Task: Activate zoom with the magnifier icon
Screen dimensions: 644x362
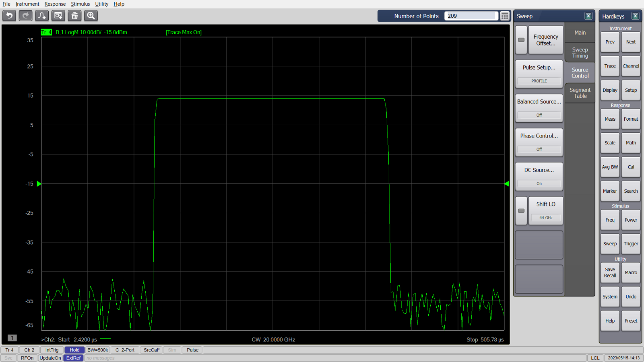Action: pos(91,16)
